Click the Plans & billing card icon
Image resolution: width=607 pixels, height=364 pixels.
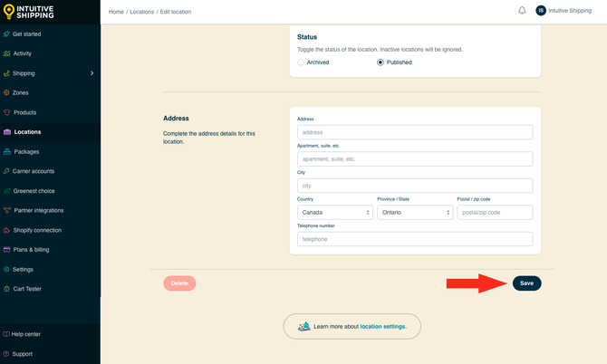6,250
